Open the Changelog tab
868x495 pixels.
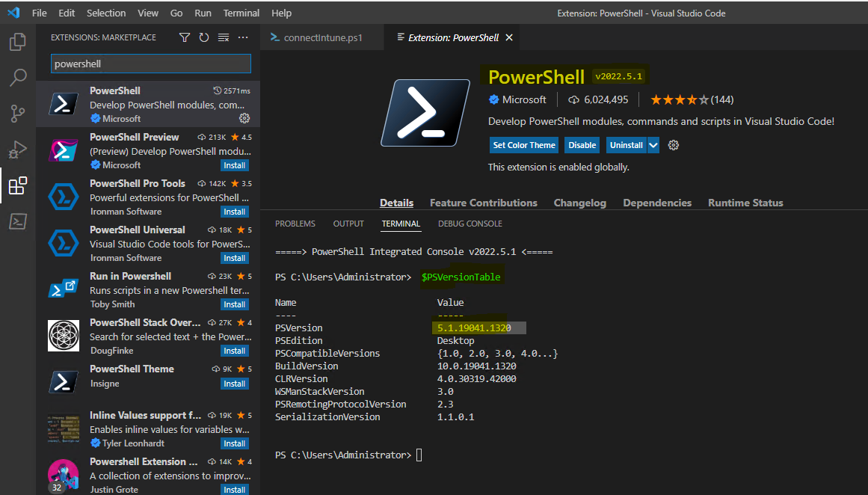click(579, 203)
